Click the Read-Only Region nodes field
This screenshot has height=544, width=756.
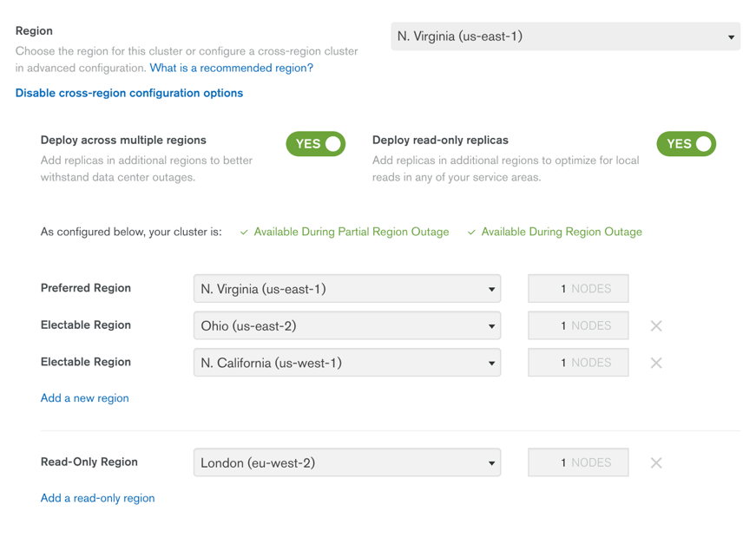click(x=578, y=463)
